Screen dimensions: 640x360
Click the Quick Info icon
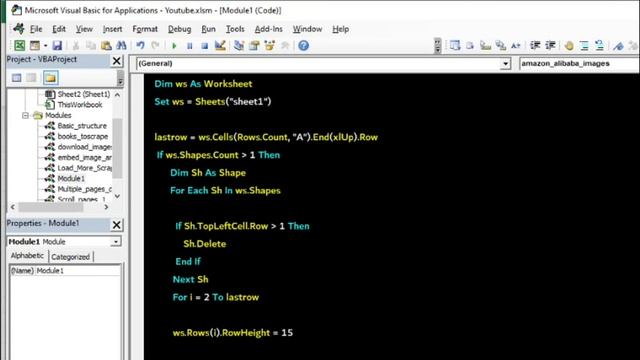(485, 45)
